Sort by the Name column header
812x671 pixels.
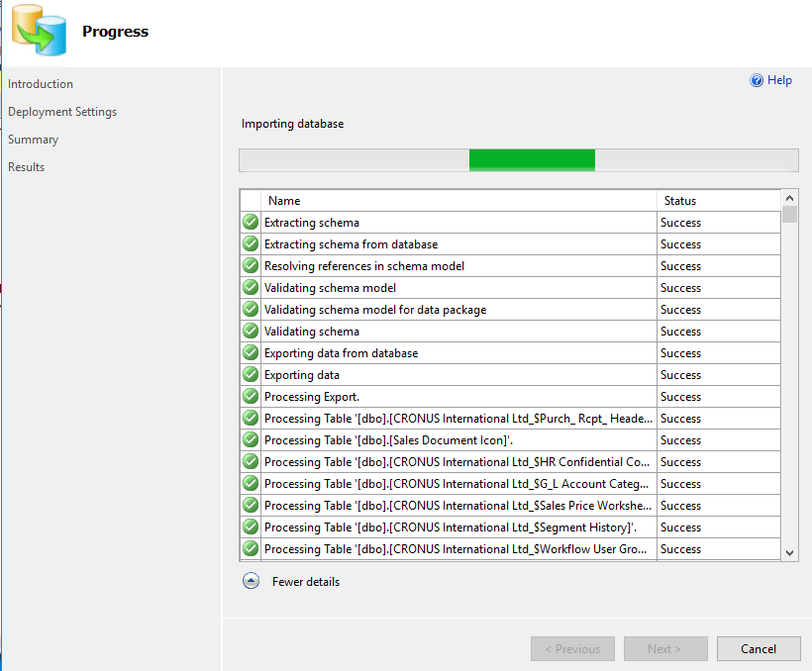pos(284,201)
